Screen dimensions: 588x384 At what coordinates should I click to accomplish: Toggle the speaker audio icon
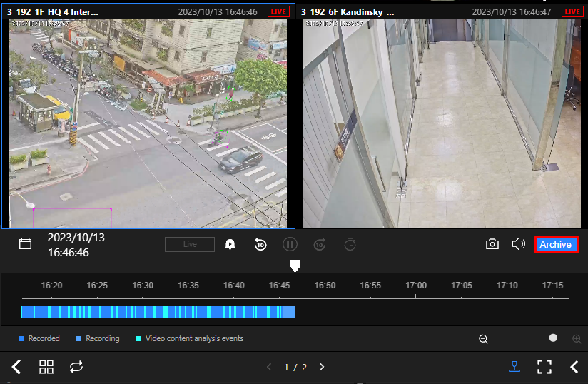(x=519, y=244)
